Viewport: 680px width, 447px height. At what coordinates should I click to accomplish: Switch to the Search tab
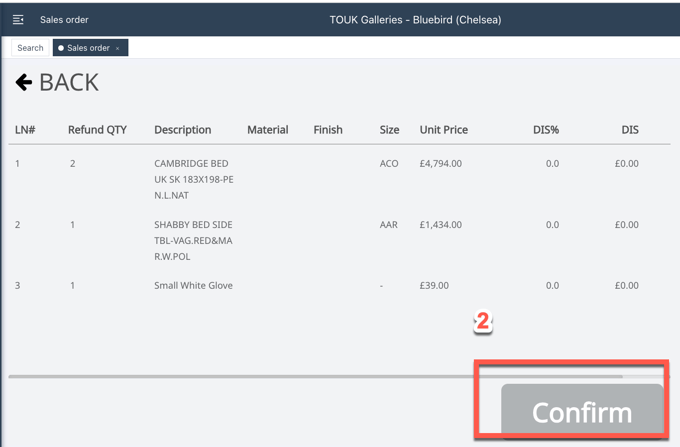[30, 48]
